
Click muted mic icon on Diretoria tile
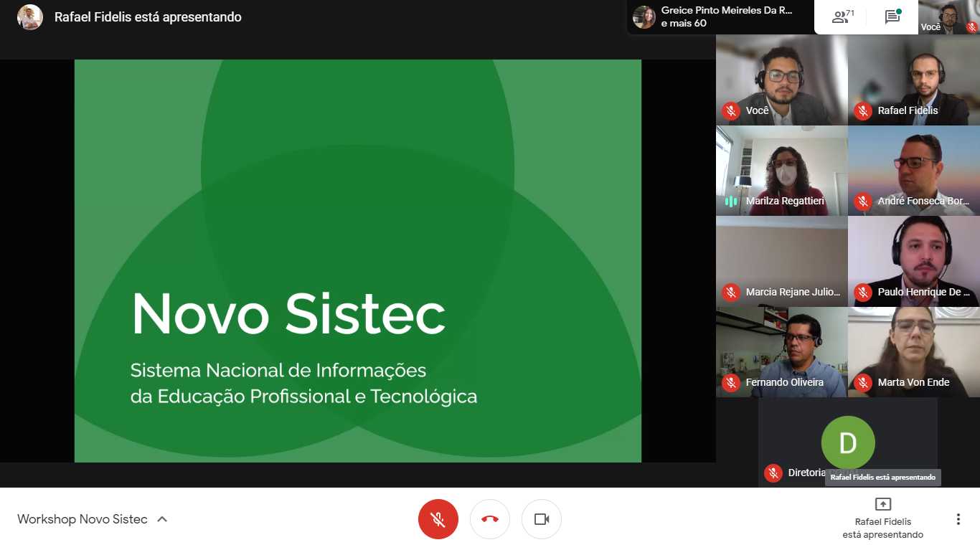click(x=773, y=473)
